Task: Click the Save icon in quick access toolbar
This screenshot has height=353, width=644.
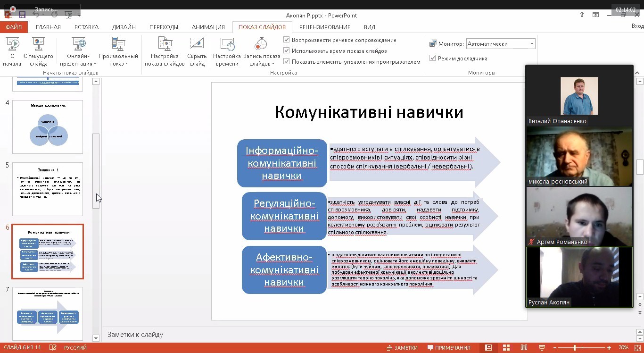Action: click(22, 15)
